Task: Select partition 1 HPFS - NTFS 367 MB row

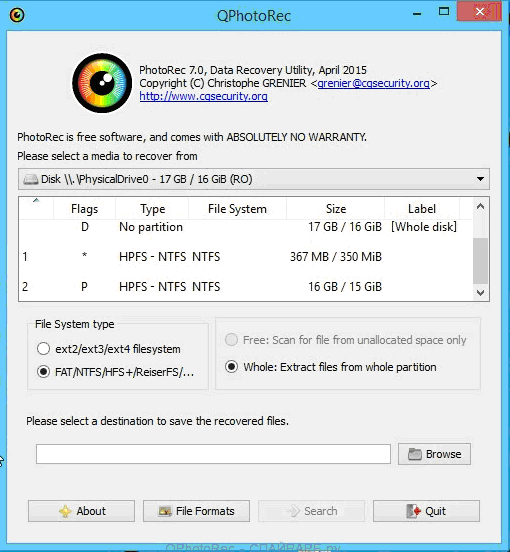Action: click(x=246, y=257)
